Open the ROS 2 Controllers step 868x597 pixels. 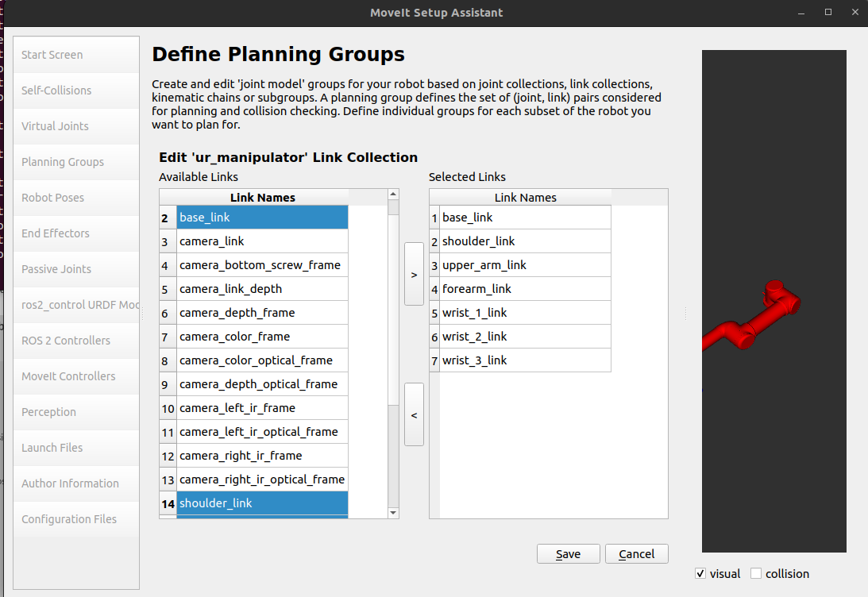[66, 341]
